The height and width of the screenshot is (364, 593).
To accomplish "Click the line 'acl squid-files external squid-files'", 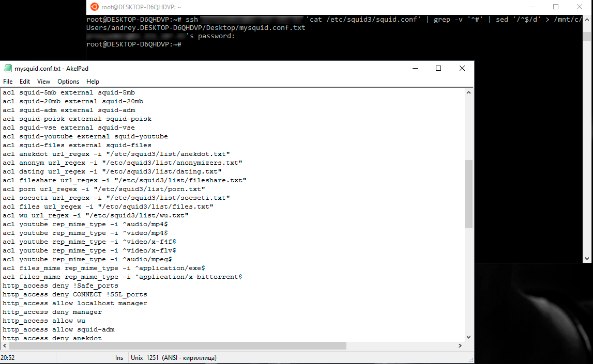I will (77, 146).
